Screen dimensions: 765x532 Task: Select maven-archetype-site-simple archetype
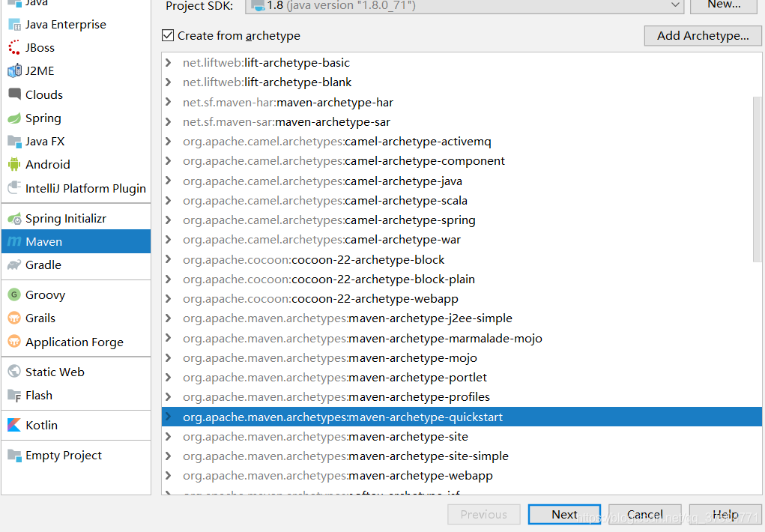click(462, 456)
